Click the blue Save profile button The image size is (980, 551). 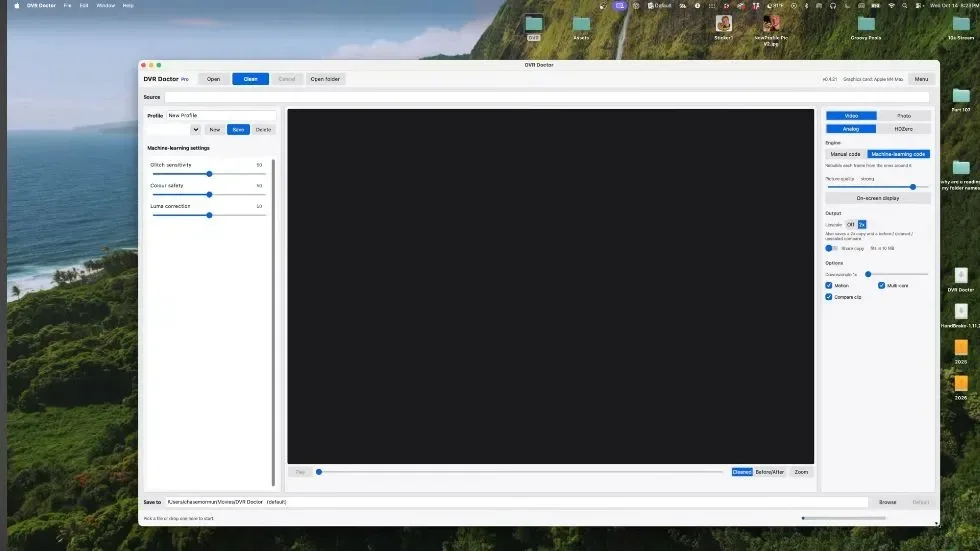[238, 130]
